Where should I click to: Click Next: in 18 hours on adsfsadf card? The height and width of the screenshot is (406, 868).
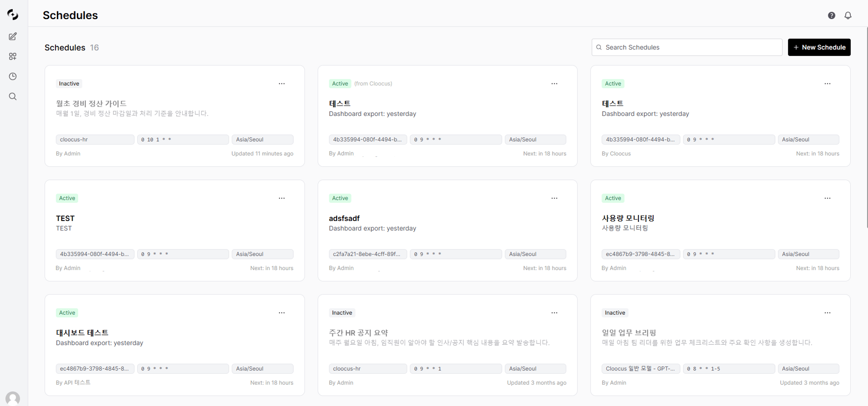pyautogui.click(x=545, y=268)
